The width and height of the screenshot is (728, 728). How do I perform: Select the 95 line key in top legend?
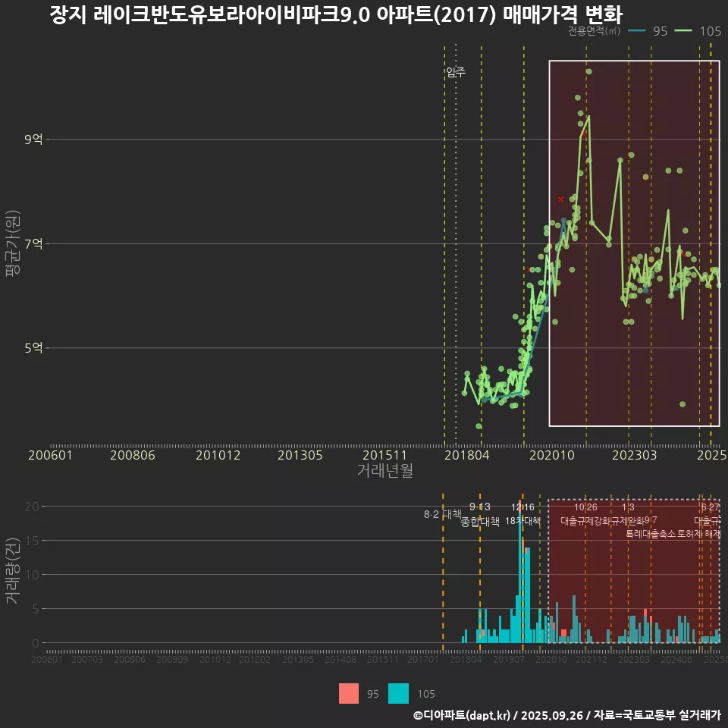638,31
